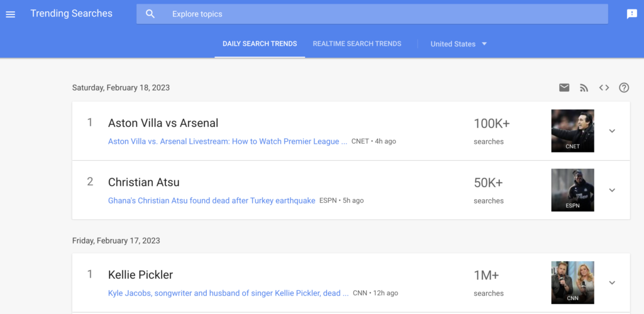Open the Aston Villa vs. Arsenal Livestream article
Image resolution: width=644 pixels, height=314 pixels.
coord(228,141)
